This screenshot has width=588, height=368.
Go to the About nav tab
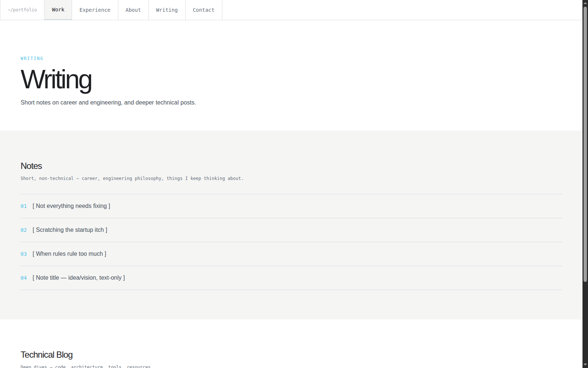(133, 10)
